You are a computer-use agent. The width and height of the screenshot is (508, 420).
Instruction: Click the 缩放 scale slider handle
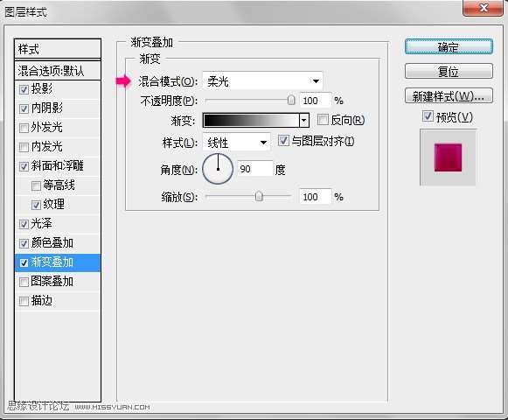tap(259, 196)
